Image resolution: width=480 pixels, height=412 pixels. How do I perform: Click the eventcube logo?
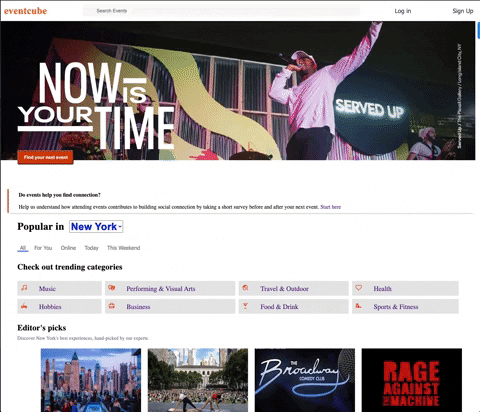pos(25,11)
